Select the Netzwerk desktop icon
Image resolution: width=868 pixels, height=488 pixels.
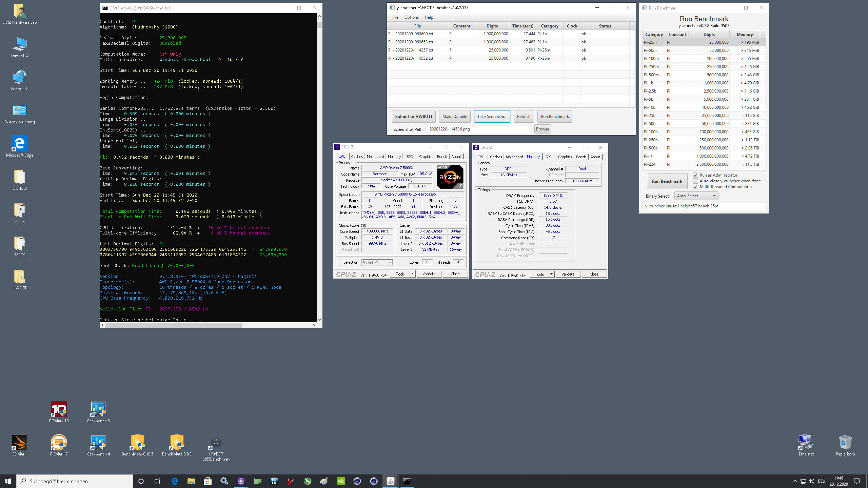(x=19, y=81)
